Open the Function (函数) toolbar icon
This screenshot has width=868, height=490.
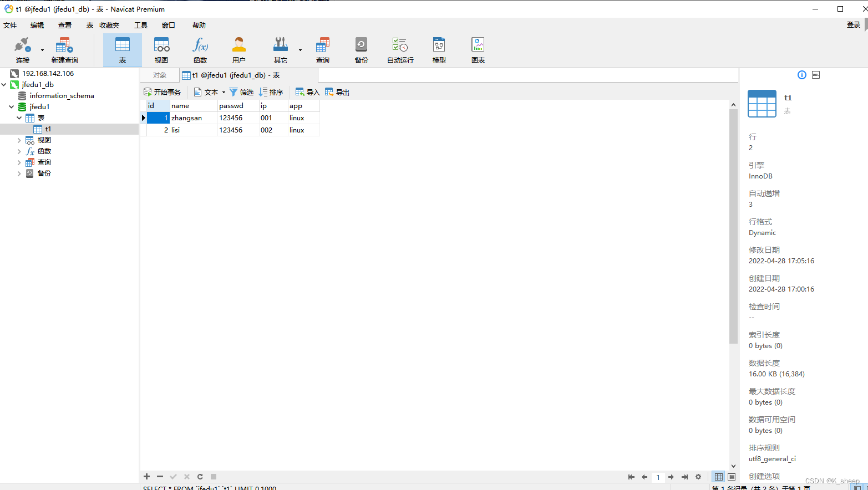(x=200, y=50)
